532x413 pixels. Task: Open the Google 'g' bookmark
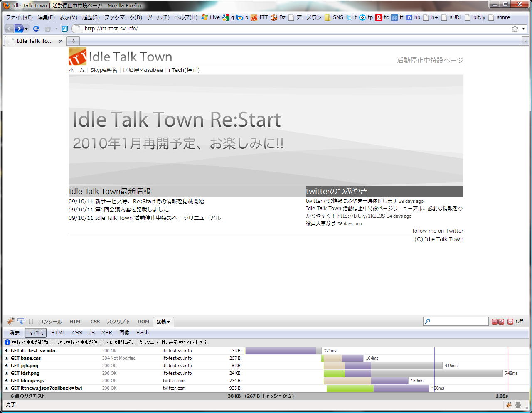(x=228, y=17)
